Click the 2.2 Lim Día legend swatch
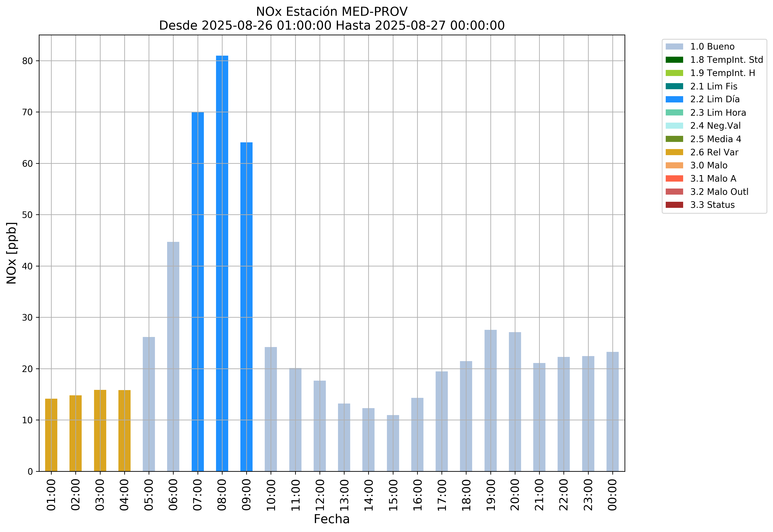The width and height of the screenshot is (773, 532). 674,99
